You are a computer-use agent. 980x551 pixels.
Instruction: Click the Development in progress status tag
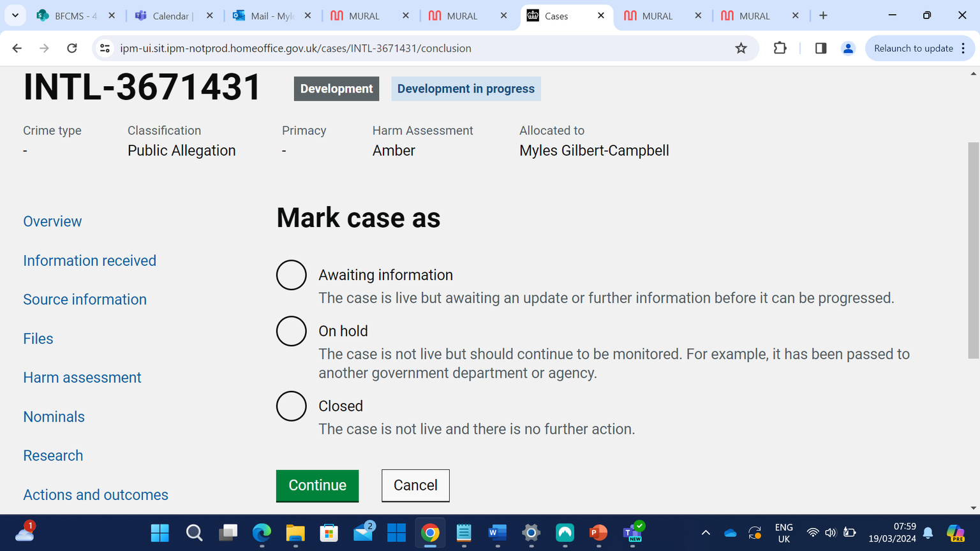point(466,89)
